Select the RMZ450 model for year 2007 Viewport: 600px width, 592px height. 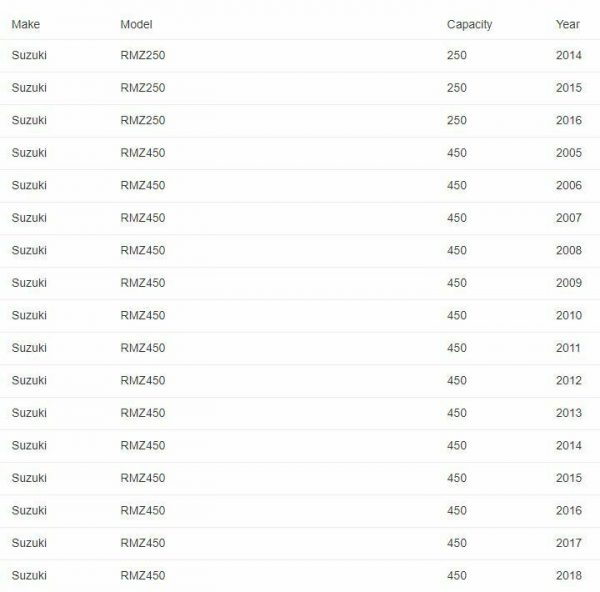[143, 218]
